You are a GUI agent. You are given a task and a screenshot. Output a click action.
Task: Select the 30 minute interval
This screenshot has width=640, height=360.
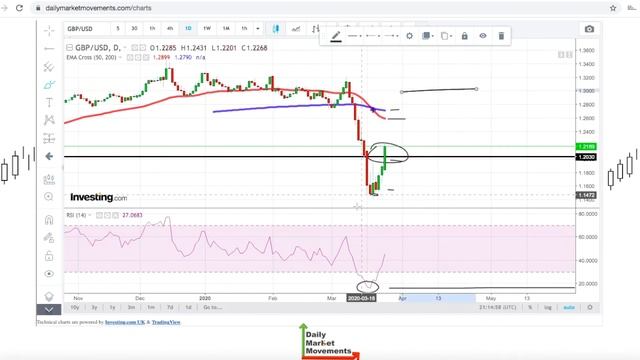pyautogui.click(x=134, y=29)
